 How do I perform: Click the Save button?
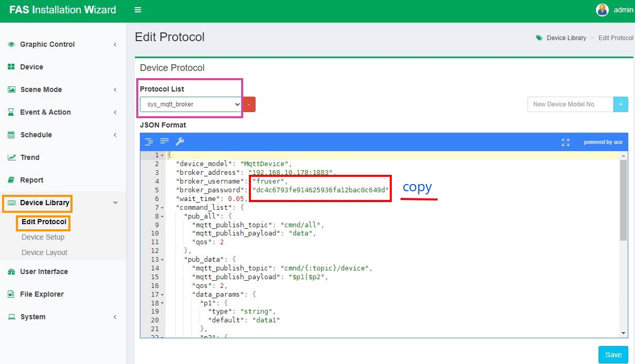(613, 355)
